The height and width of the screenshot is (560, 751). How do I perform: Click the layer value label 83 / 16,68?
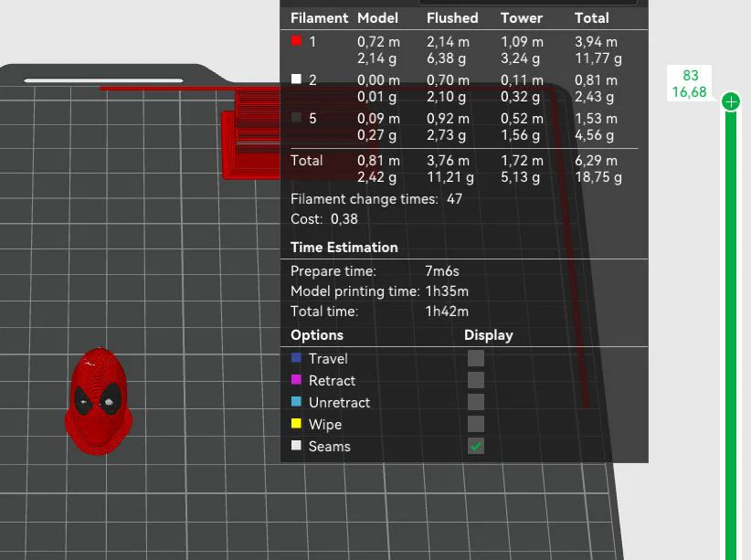[689, 83]
